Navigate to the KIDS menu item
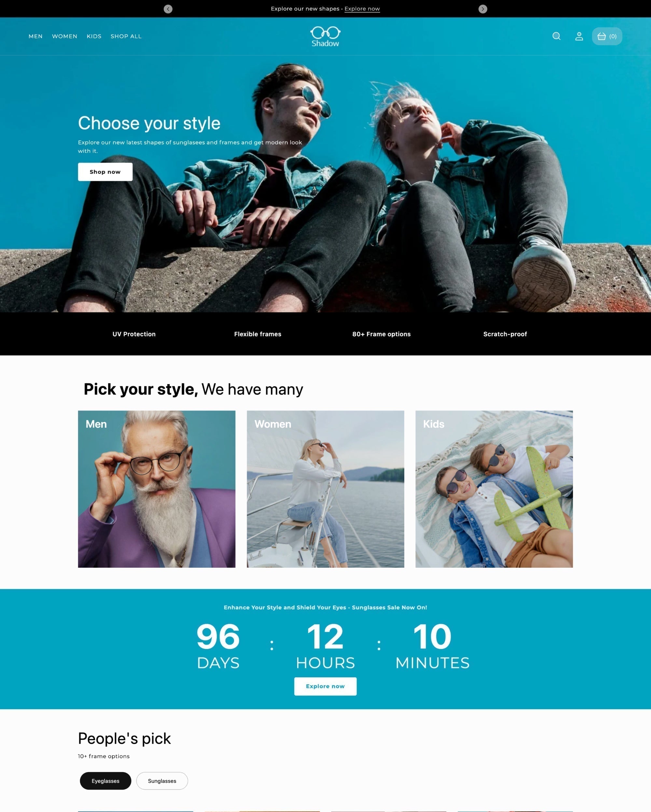This screenshot has width=651, height=812. tap(94, 36)
